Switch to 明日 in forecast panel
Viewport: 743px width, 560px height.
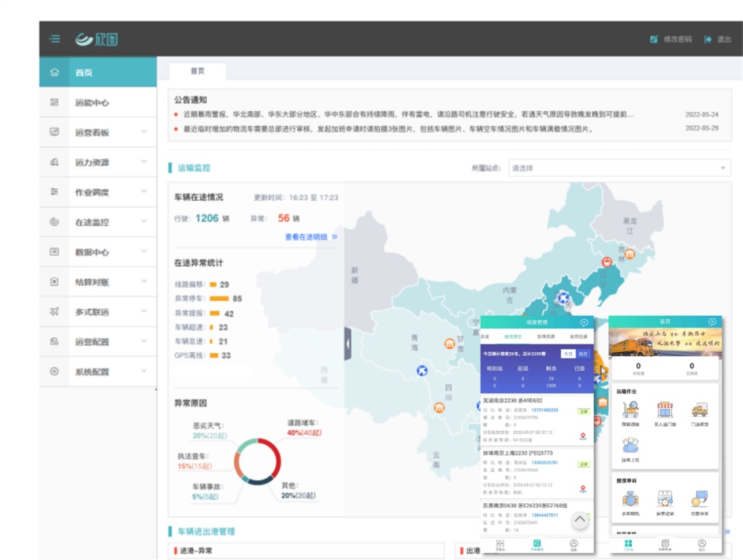[x=583, y=354]
